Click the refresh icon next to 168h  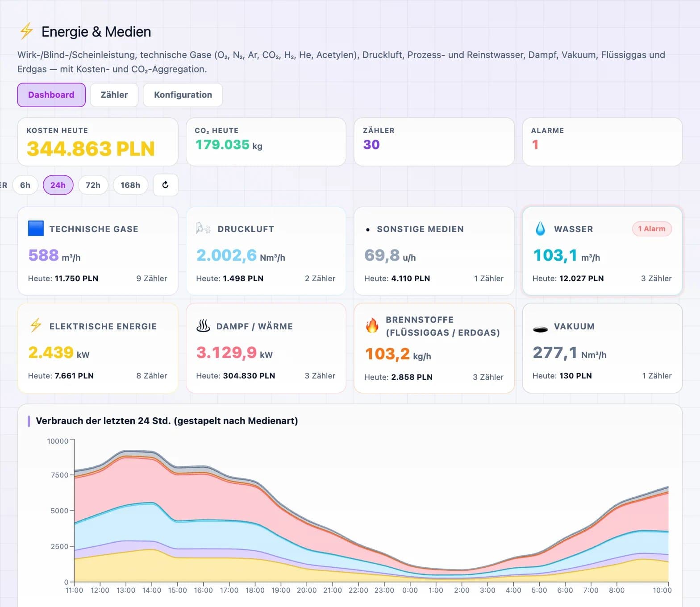click(x=166, y=185)
